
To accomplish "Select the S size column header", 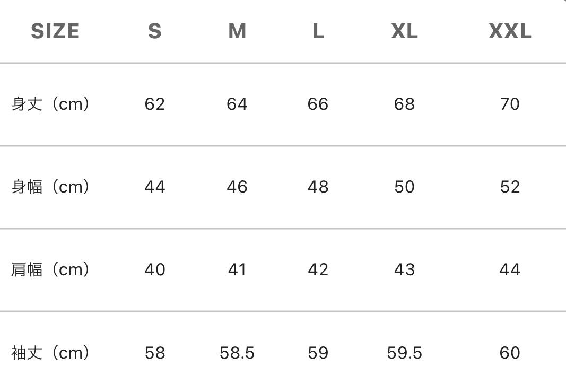I will point(154,31).
